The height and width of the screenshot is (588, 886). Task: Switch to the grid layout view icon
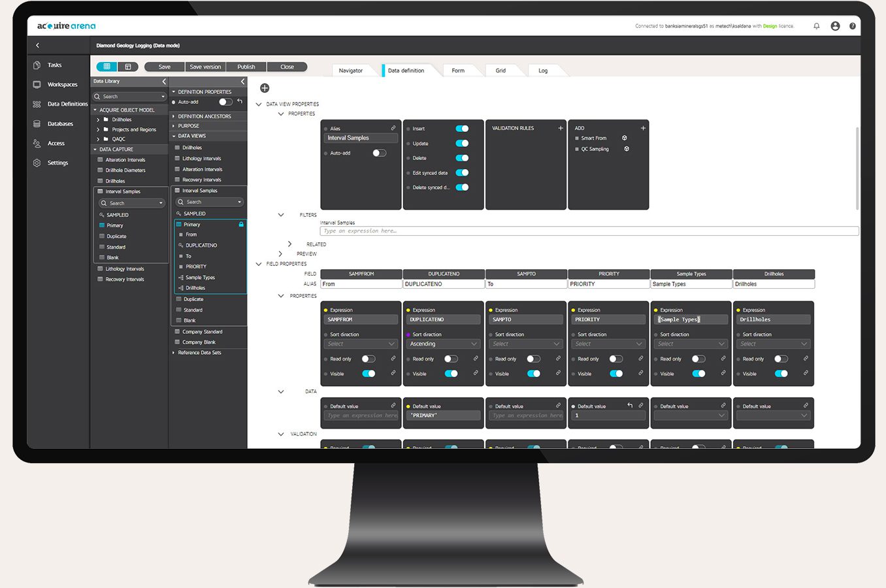click(107, 67)
